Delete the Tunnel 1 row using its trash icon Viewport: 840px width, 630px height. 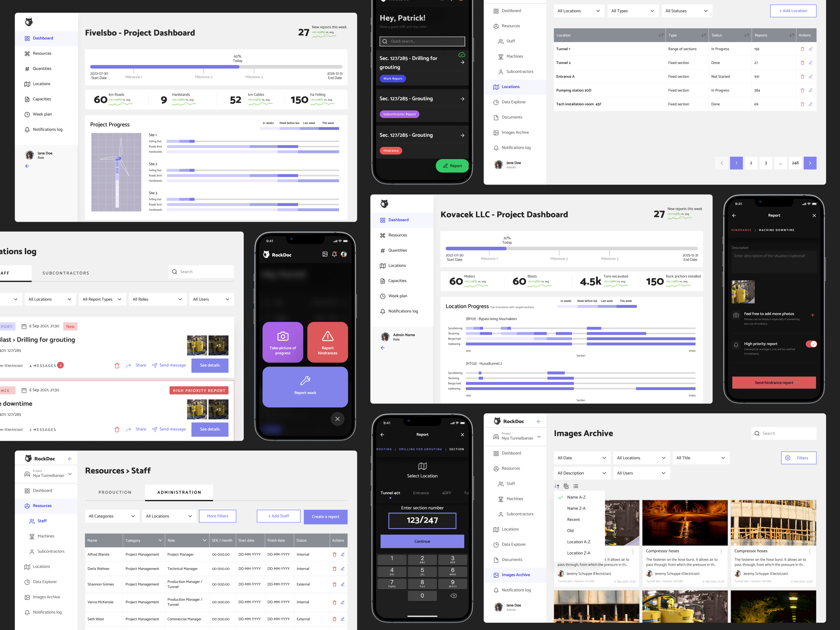(802, 49)
